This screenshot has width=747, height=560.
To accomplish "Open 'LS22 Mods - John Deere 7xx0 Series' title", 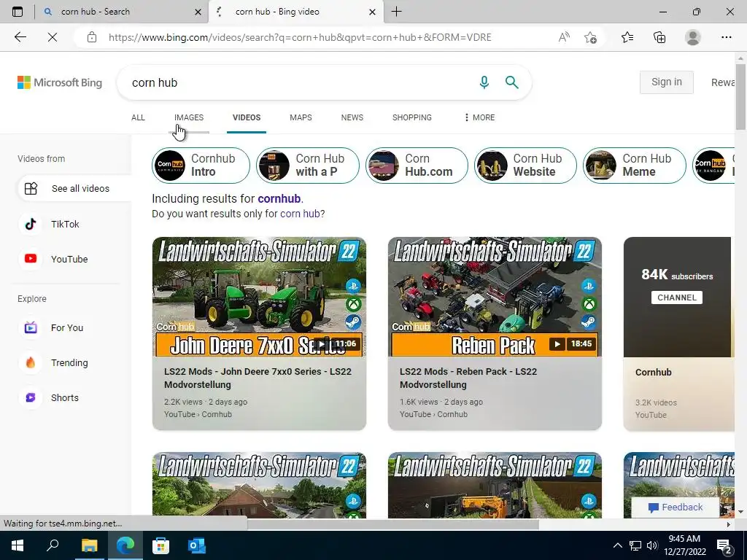I will point(258,378).
